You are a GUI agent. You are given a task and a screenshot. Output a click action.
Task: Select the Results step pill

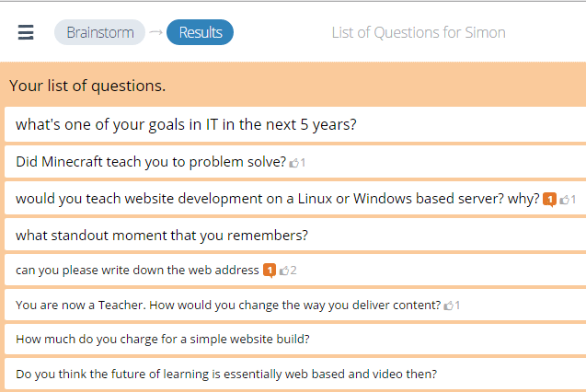click(x=200, y=32)
